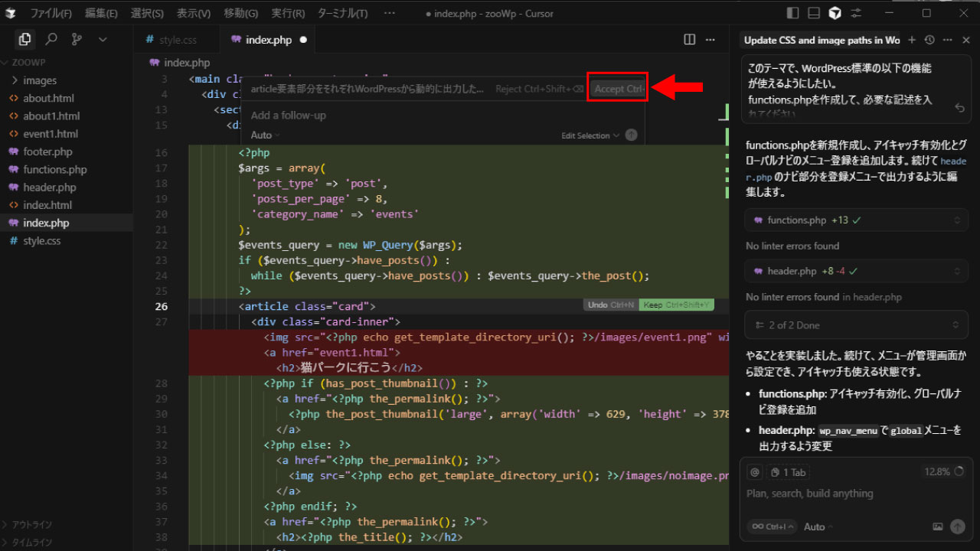Open the Explorer view in the sidebar

(x=24, y=39)
